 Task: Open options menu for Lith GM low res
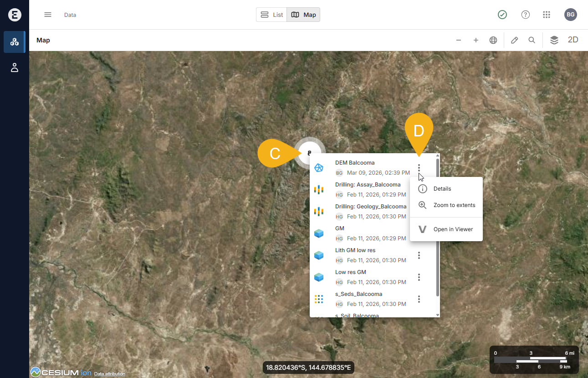pos(419,255)
